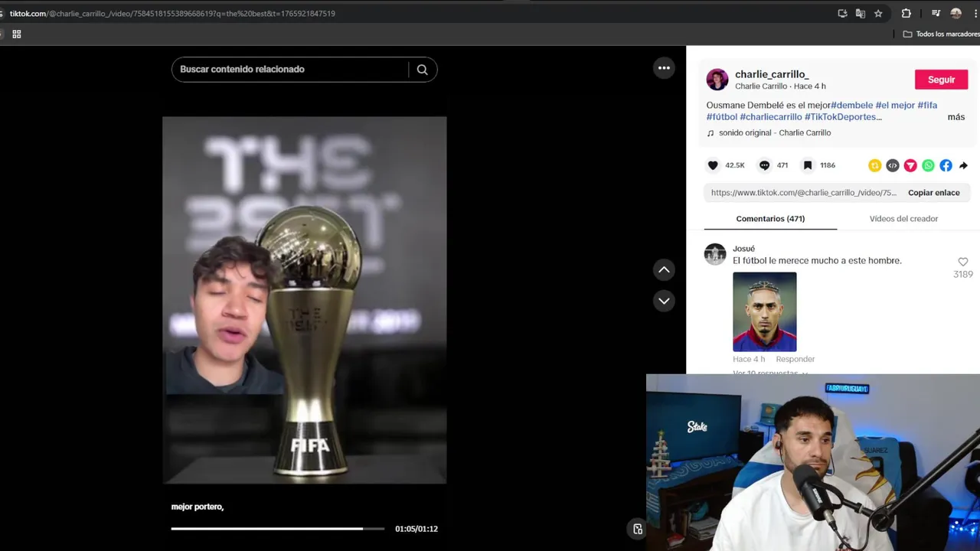
Task: Reply to Josué's comment with 'Responder'
Action: point(795,359)
